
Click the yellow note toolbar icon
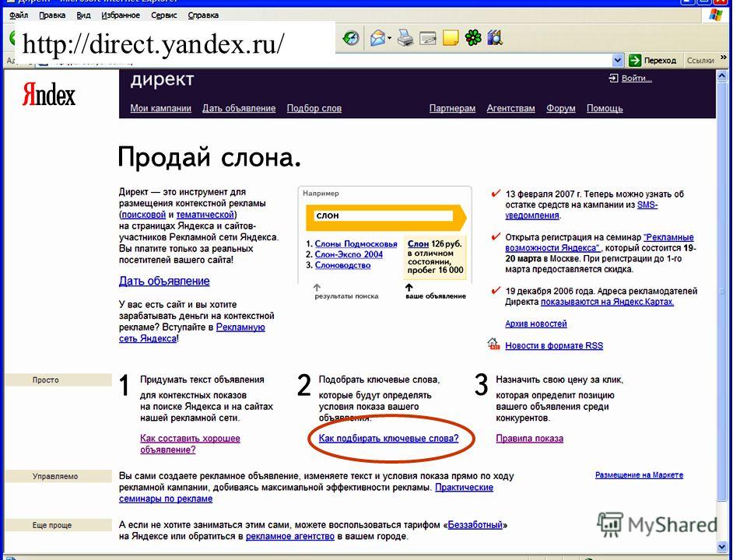tap(451, 37)
